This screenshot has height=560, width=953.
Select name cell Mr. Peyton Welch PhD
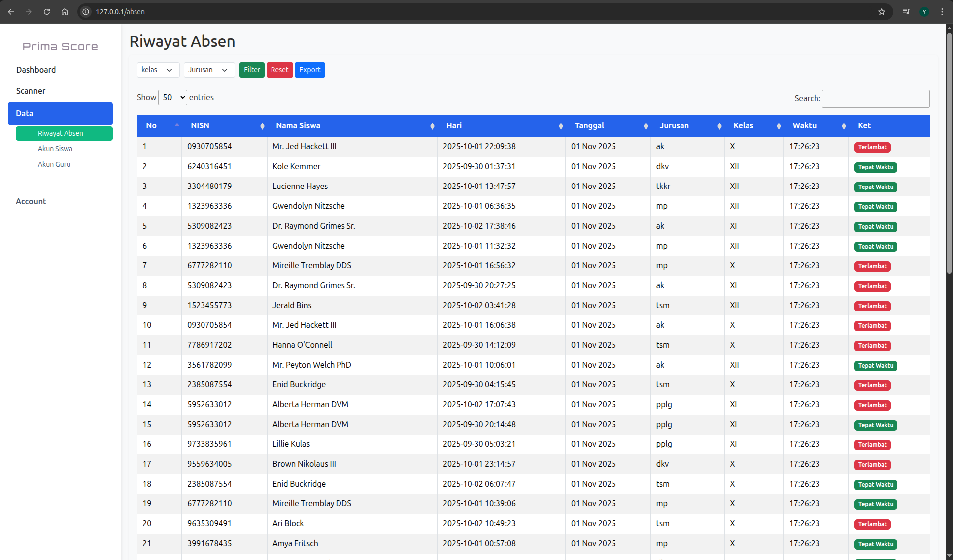pyautogui.click(x=312, y=365)
